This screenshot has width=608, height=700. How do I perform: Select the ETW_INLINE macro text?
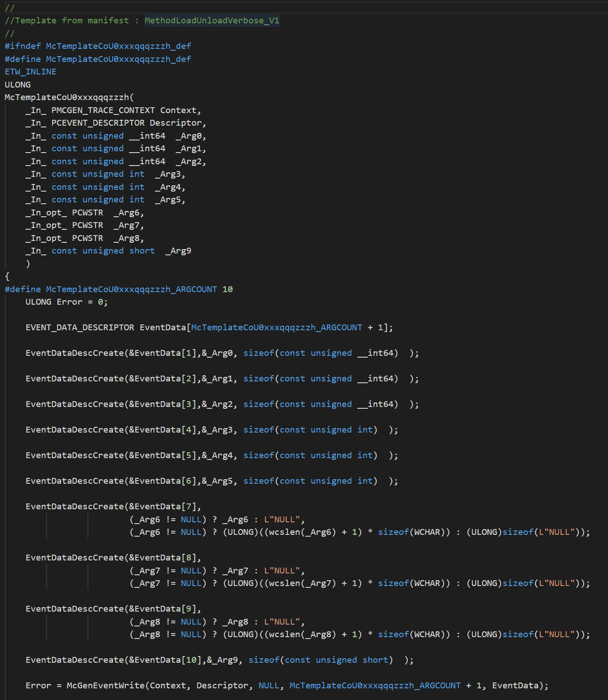pos(31,72)
